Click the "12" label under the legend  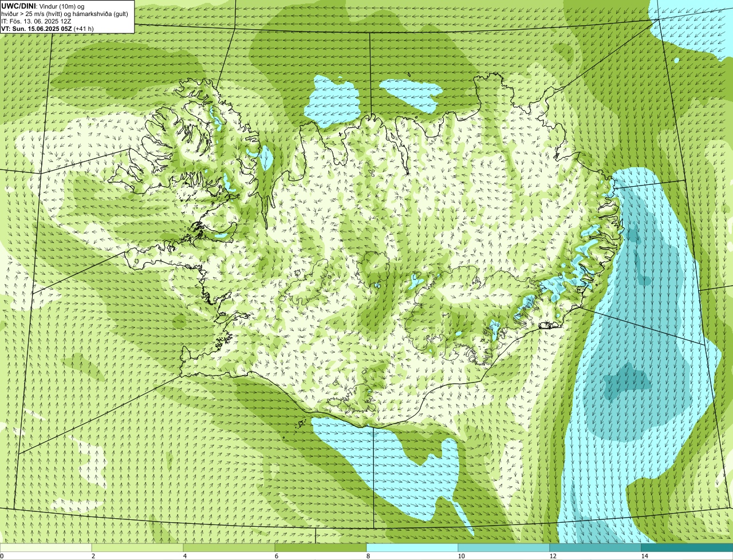[553, 556]
